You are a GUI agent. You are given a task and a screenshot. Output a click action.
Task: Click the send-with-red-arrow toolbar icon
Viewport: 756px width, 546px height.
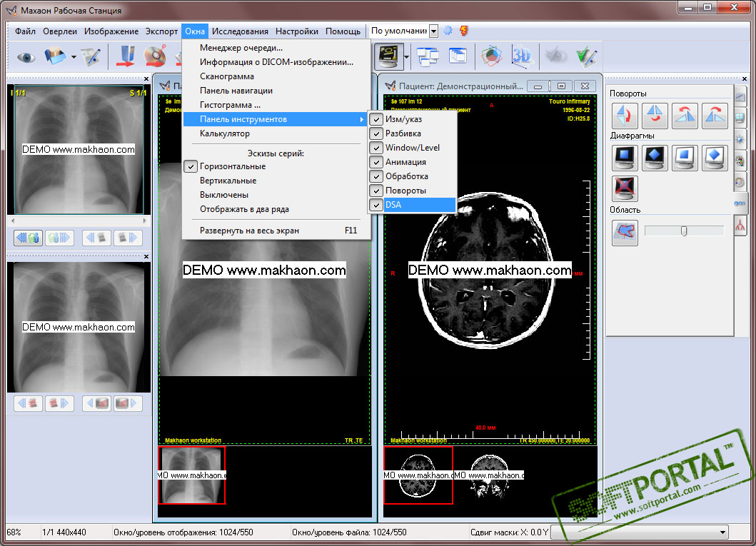(126, 56)
